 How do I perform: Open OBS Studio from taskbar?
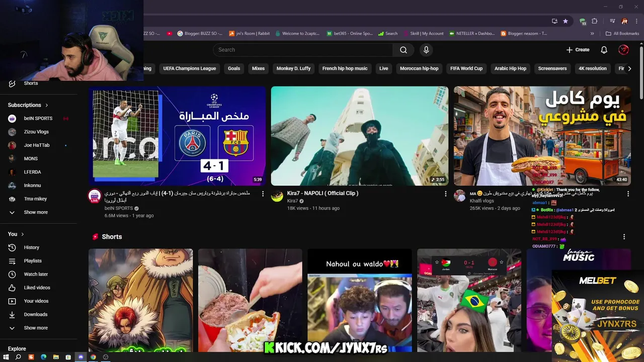pos(106,357)
